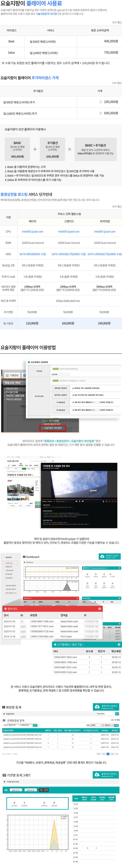The width and height of the screenshot is (122, 868).
Task: Open SATA 1000GB link in 스탠다드 column
Action: click(69, 254)
